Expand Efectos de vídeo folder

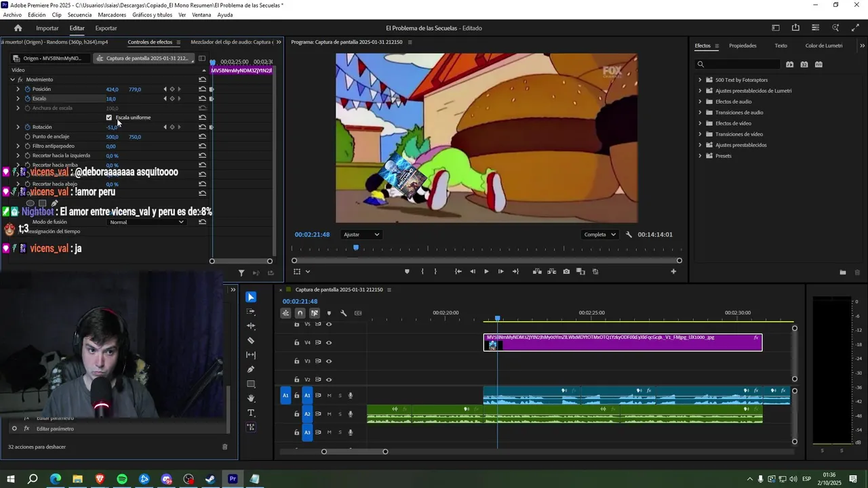[700, 123]
